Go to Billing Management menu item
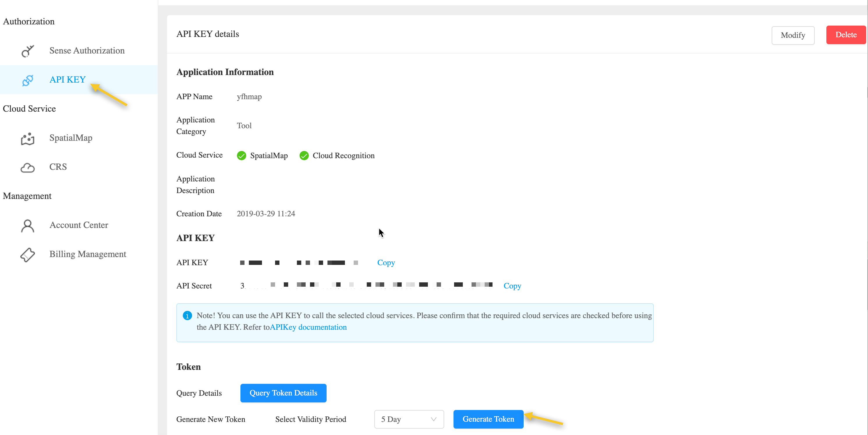 [88, 254]
